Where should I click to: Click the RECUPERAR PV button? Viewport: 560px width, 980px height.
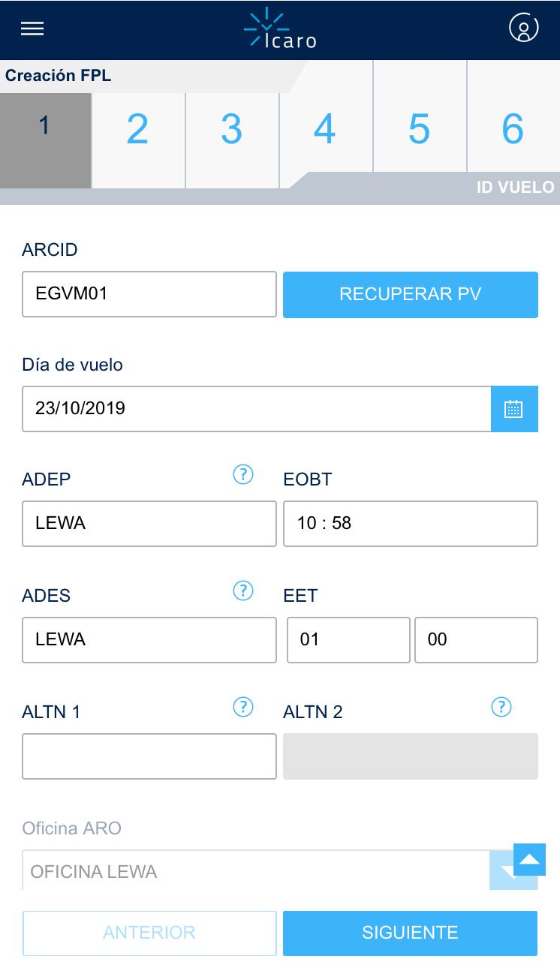(411, 294)
